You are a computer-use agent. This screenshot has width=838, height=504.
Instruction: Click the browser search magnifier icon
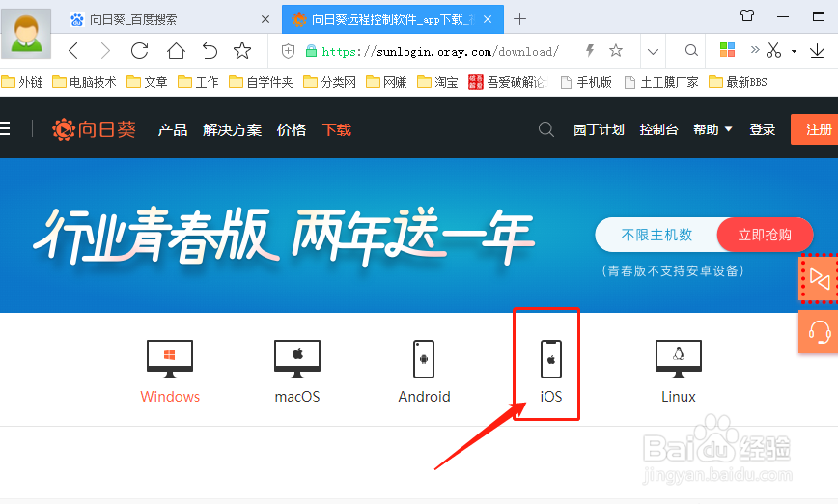coord(691,51)
